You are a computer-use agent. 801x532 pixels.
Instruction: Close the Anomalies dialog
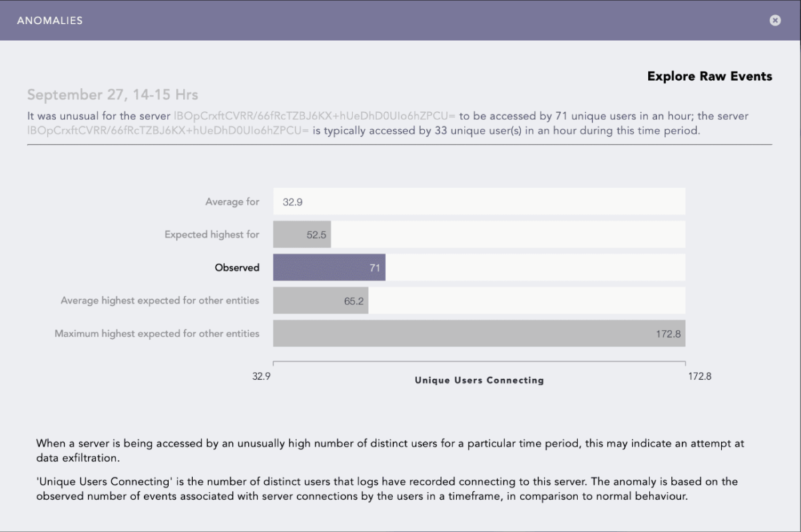click(775, 21)
